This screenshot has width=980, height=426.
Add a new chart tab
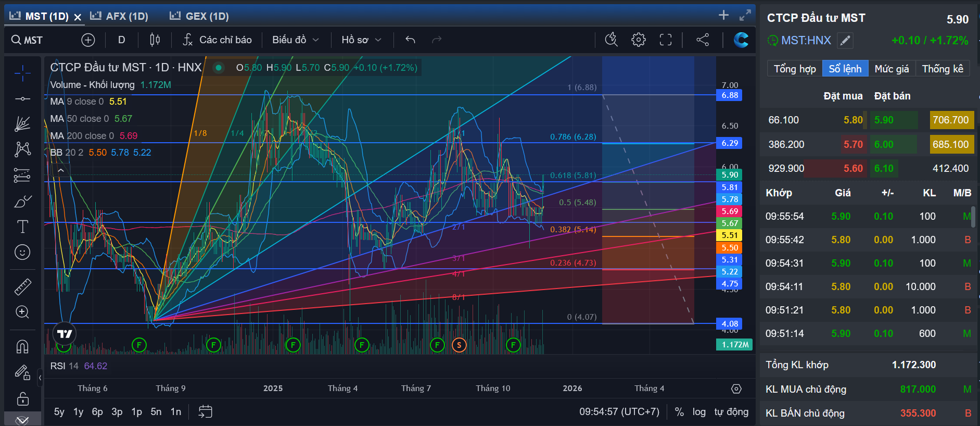[723, 15]
